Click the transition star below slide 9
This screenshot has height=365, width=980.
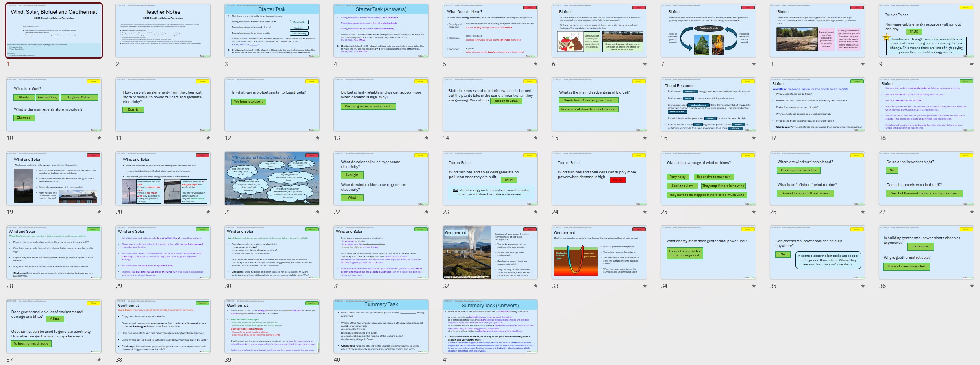(x=971, y=64)
